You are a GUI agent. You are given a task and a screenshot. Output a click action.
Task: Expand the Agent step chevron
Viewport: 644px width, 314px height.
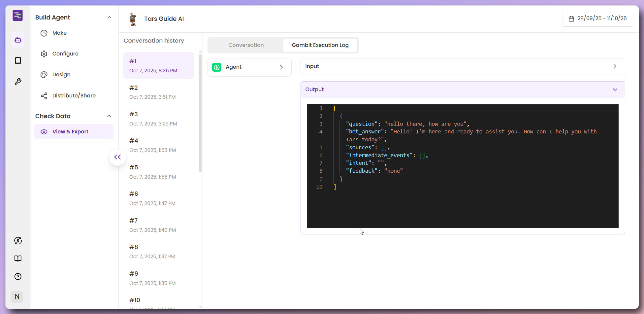point(281,67)
